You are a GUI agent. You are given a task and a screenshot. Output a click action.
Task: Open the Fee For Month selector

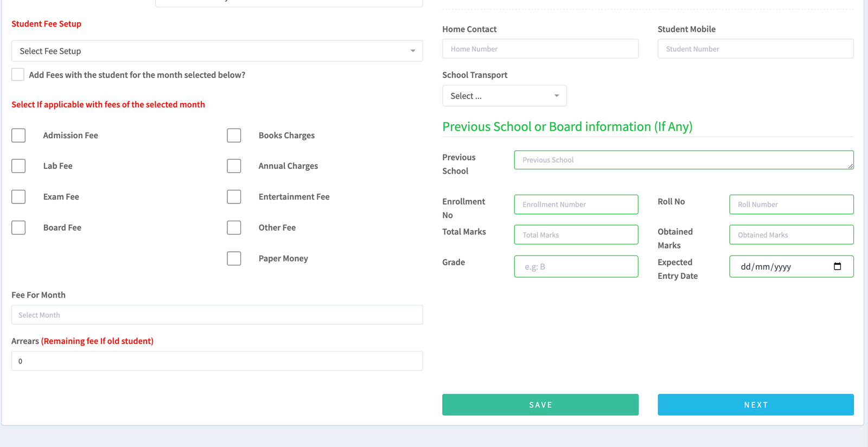217,315
